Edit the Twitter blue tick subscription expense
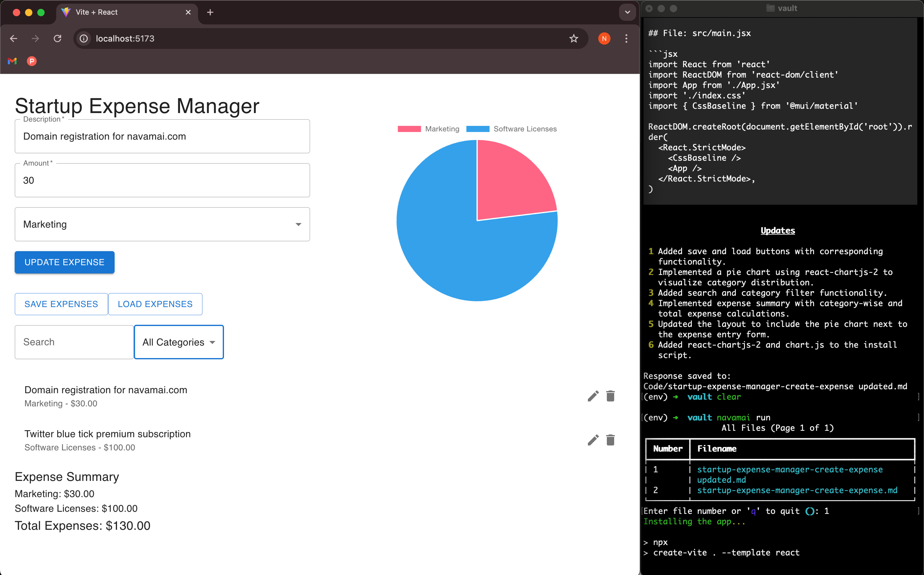 click(593, 440)
